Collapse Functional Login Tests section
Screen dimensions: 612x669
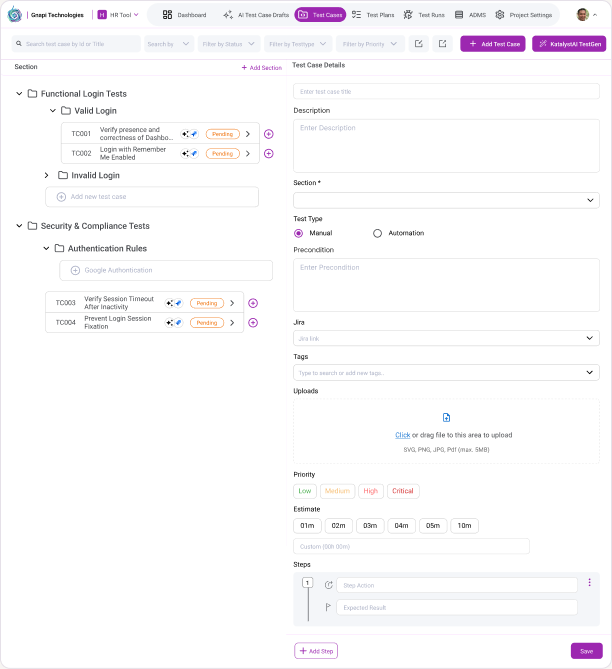(19, 93)
